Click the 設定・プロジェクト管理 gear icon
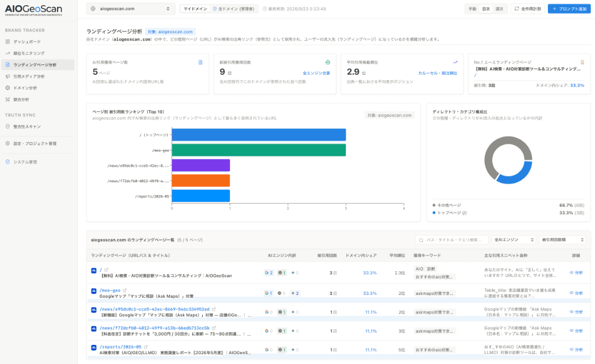This screenshot has height=364, width=595. pos(8,143)
